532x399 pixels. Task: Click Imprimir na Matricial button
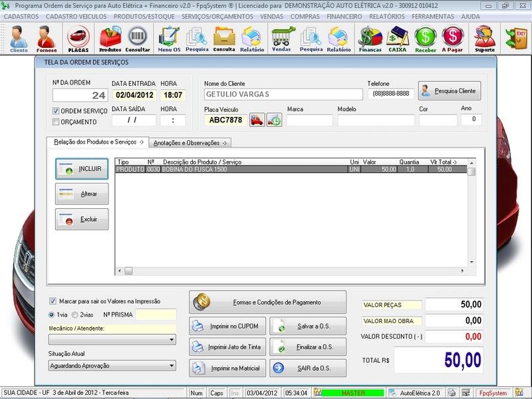(x=227, y=368)
